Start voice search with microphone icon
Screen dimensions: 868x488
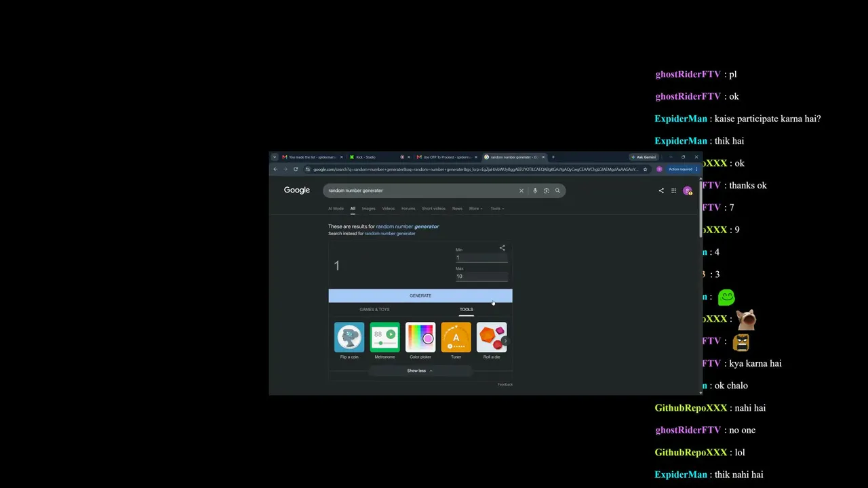pyautogui.click(x=535, y=190)
